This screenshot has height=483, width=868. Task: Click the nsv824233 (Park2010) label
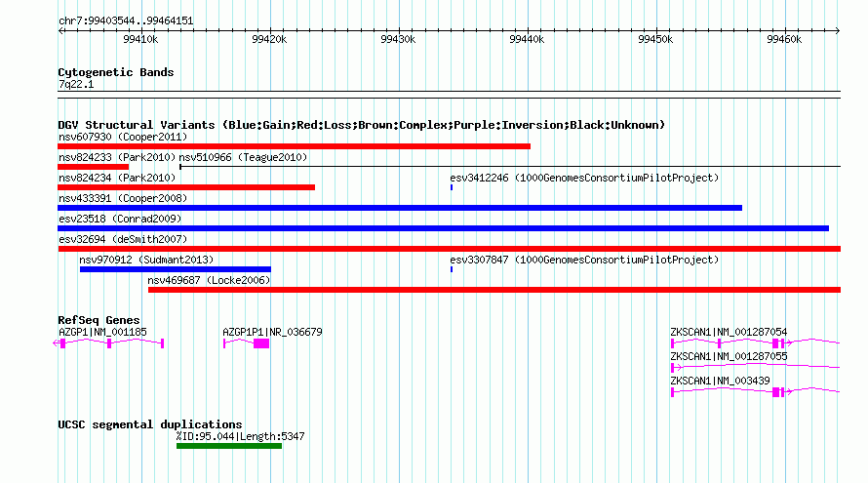117,157
